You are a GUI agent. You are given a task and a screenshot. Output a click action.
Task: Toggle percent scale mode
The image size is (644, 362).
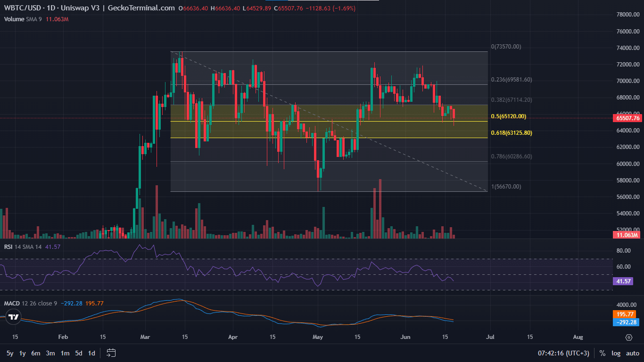click(x=603, y=353)
